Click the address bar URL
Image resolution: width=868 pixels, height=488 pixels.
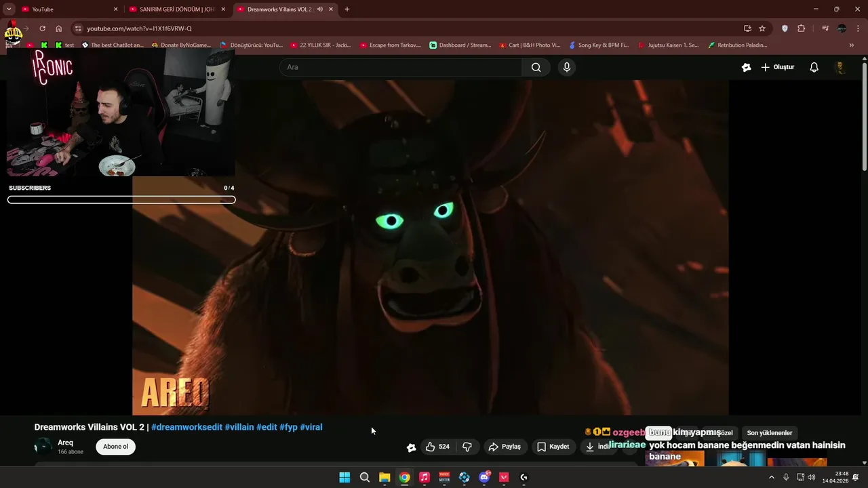coord(139,28)
